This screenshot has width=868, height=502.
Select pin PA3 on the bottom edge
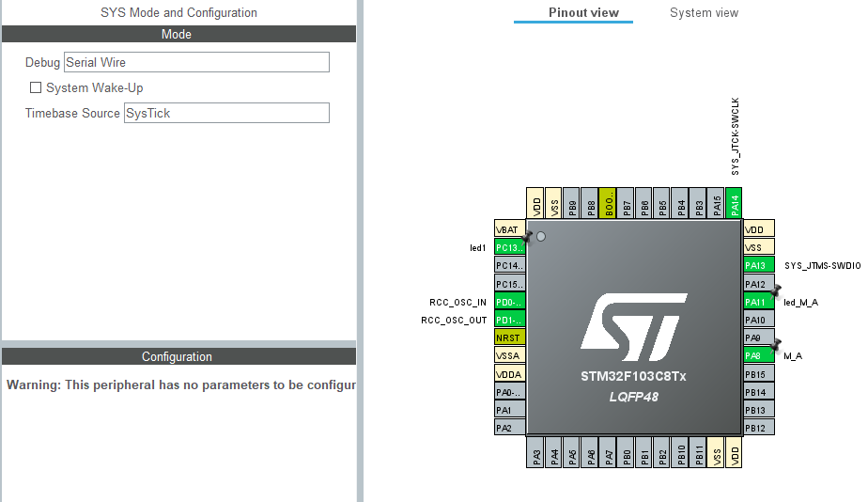(535, 452)
